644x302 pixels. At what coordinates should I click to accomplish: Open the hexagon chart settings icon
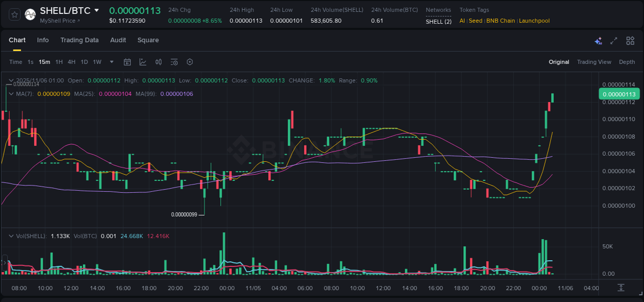pos(189,62)
